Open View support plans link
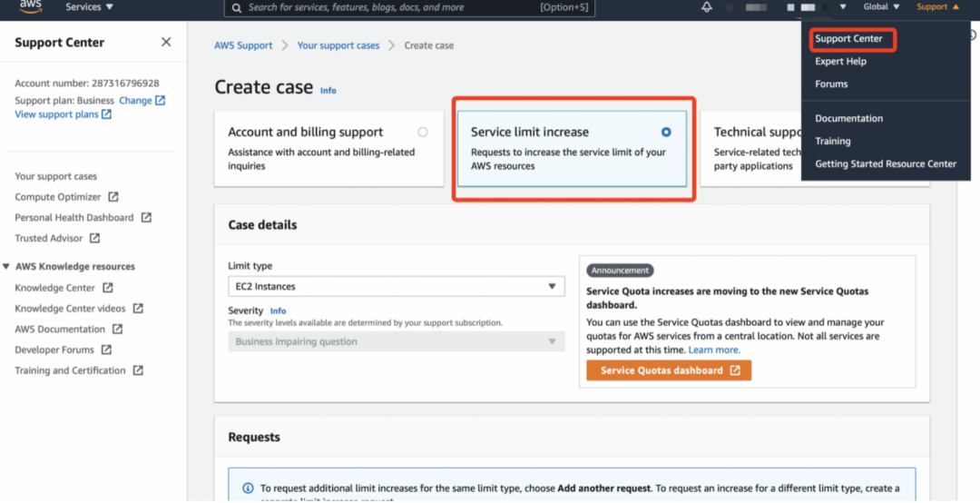The height and width of the screenshot is (503, 980). (57, 113)
